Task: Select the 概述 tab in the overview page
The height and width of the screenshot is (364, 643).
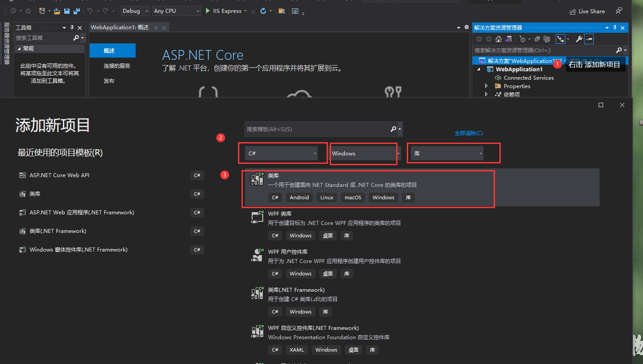Action: click(113, 50)
